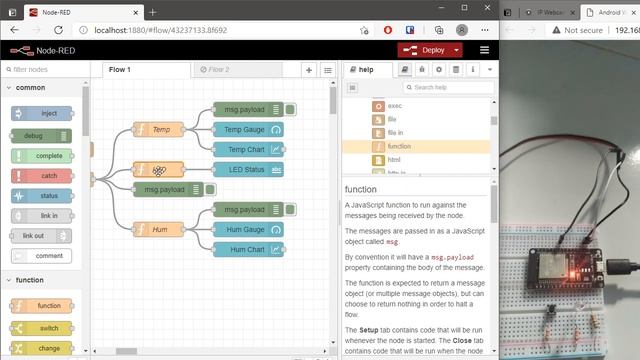Viewport: 640px width, 360px height.
Task: Open the browser collections icon
Action: click(x=439, y=30)
